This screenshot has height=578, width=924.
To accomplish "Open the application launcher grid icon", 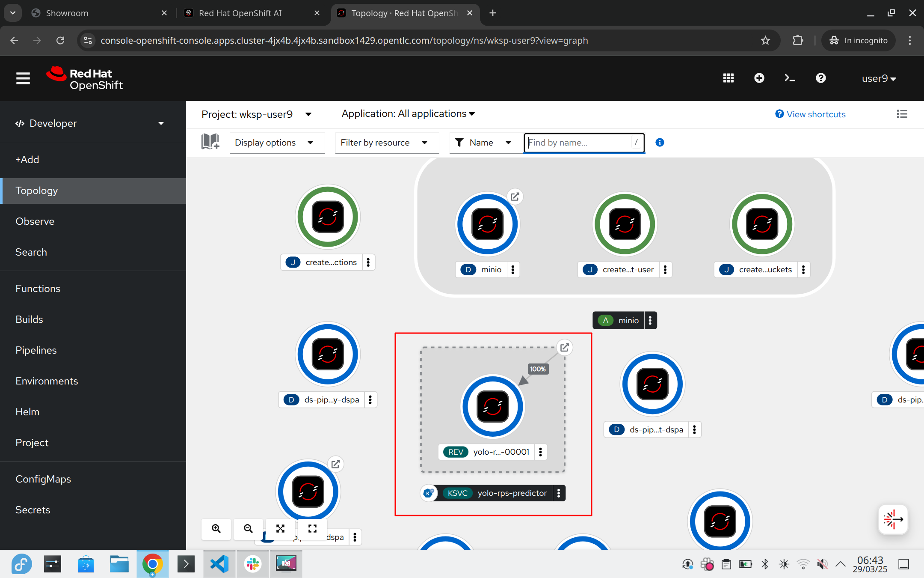I will [728, 78].
